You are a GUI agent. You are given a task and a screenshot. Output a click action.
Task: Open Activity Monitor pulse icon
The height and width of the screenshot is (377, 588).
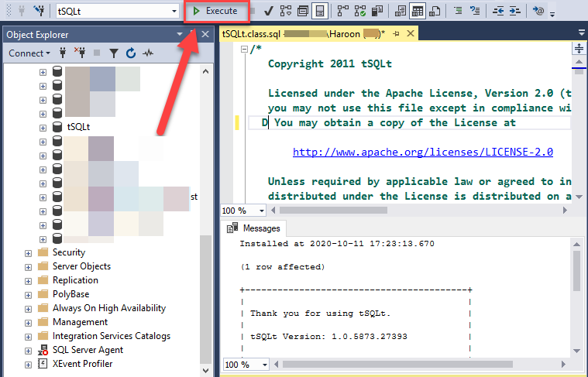[148, 53]
